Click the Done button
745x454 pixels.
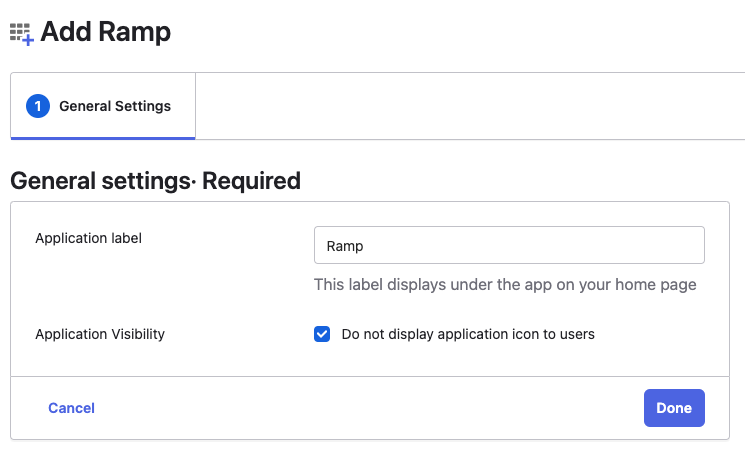click(x=674, y=408)
